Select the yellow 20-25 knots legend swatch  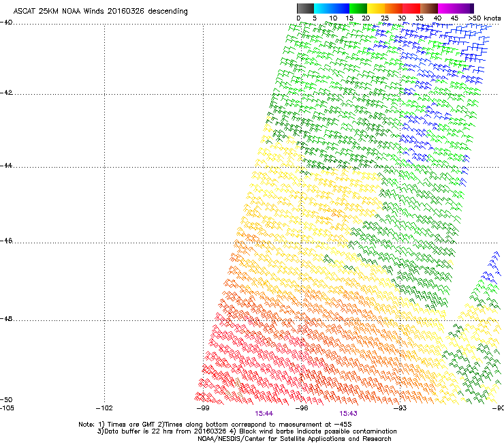click(x=376, y=8)
